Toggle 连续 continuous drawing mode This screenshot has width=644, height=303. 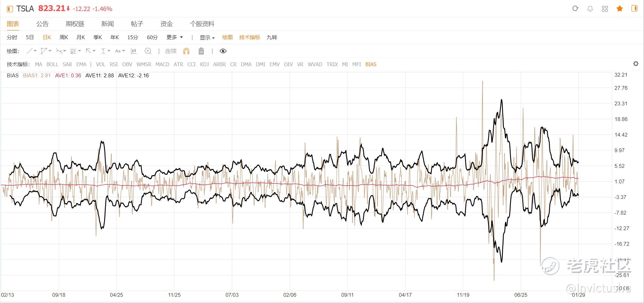pos(171,51)
